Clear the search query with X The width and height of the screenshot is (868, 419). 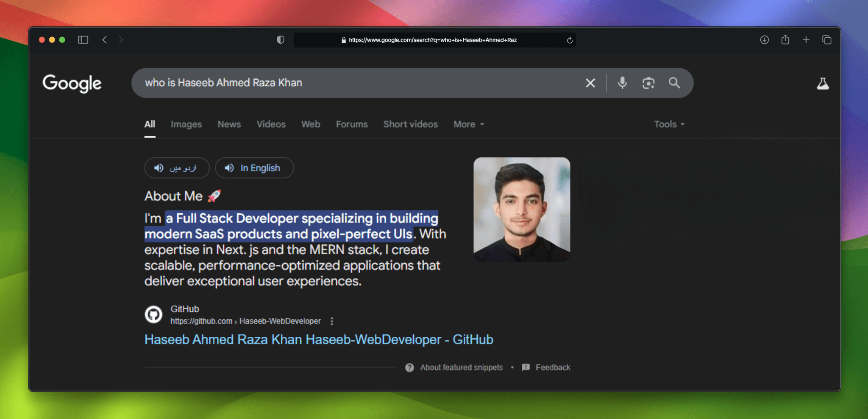click(590, 83)
